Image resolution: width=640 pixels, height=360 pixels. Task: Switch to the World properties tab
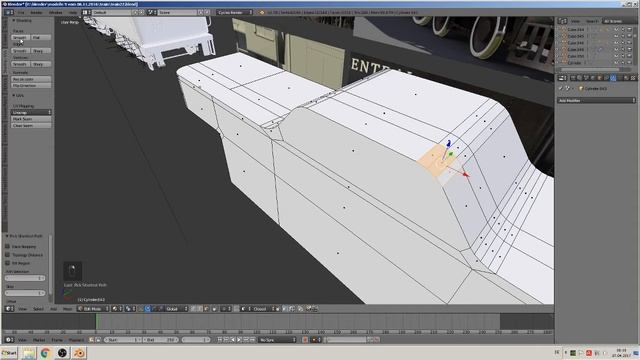click(592, 78)
